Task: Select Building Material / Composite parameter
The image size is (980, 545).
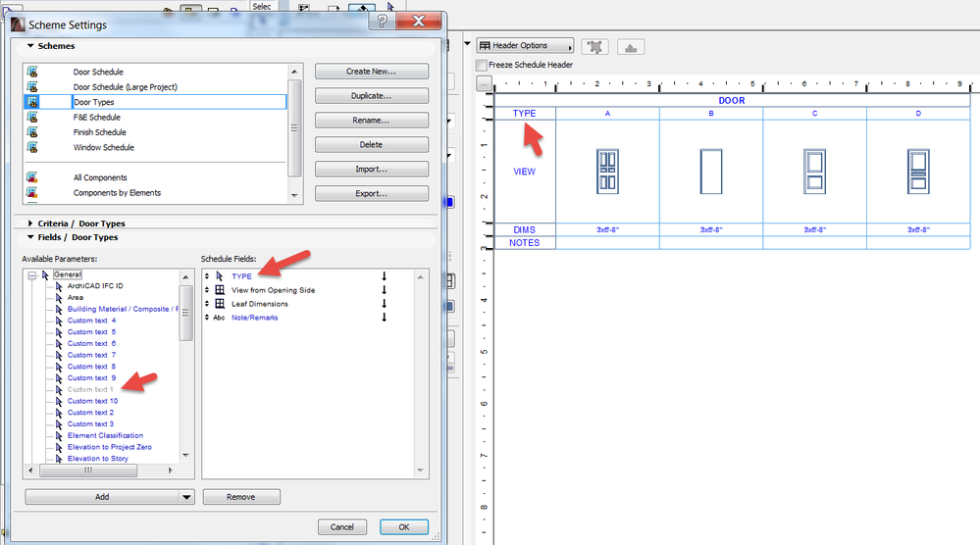Action: click(123, 309)
